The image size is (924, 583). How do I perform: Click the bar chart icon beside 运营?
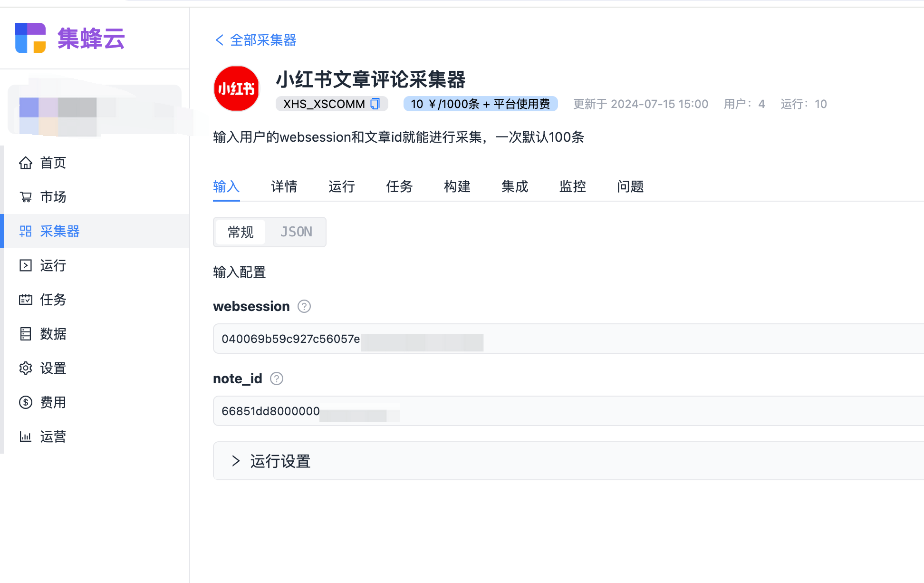click(x=26, y=437)
